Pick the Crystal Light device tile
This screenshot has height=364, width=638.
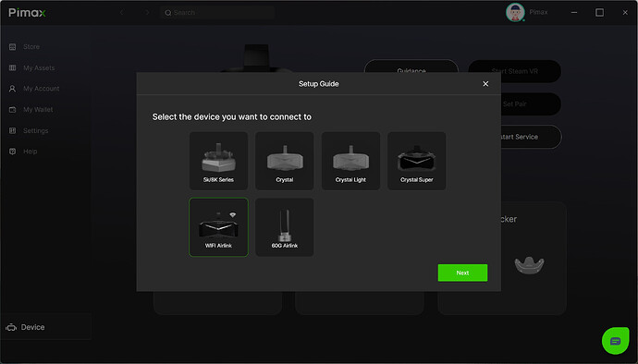(x=350, y=161)
